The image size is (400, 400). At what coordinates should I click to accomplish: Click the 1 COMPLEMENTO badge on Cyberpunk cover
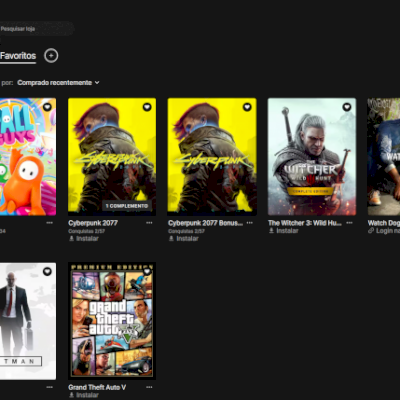tap(127, 206)
